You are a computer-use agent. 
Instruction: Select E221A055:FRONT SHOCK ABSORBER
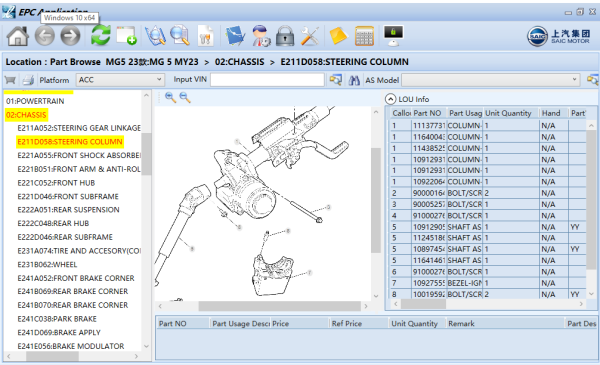tap(79, 155)
